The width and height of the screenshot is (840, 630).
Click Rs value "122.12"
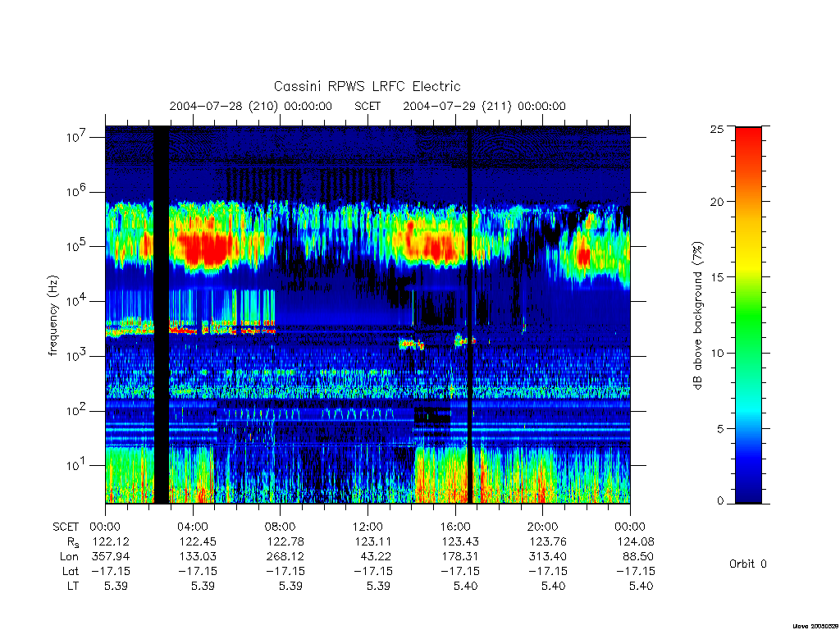point(111,541)
